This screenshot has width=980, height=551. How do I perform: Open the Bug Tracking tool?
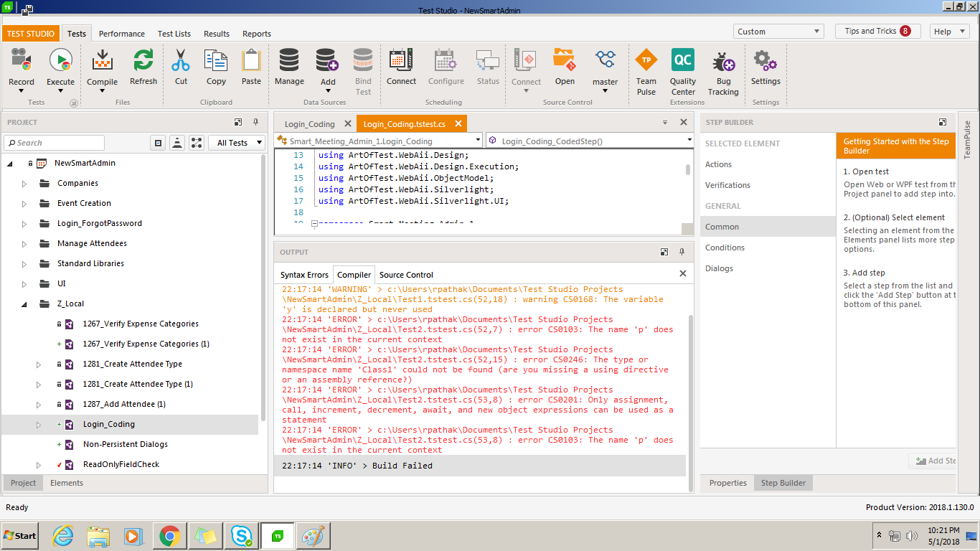point(723,63)
